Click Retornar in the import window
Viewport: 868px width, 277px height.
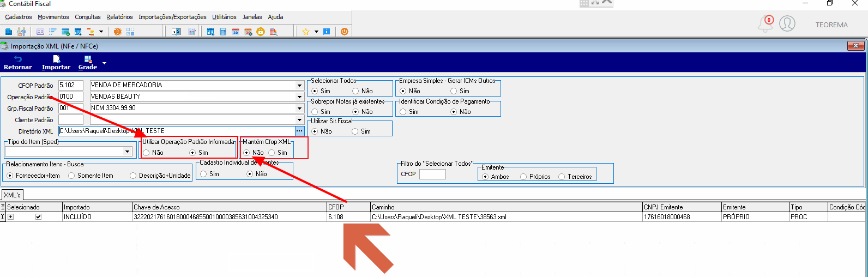(17, 63)
